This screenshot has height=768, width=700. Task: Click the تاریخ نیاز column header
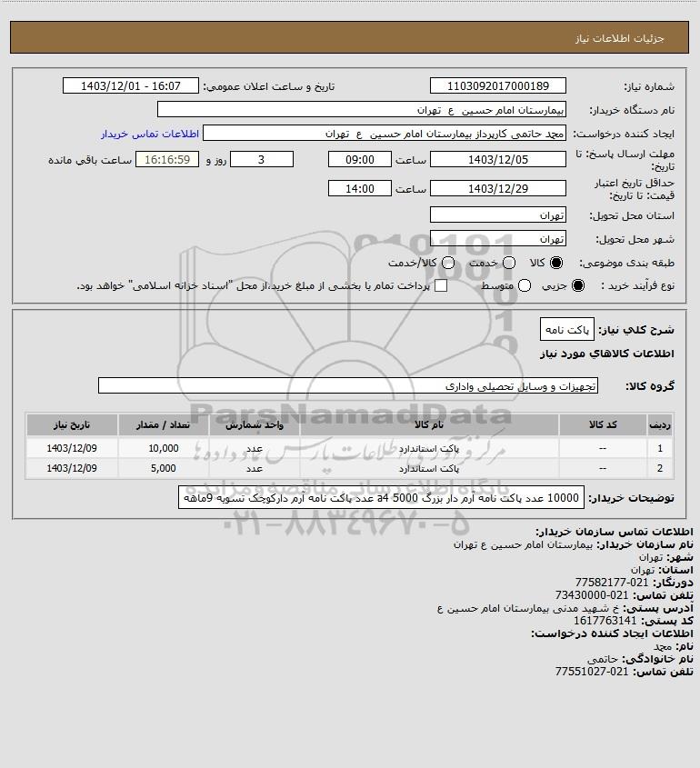pyautogui.click(x=72, y=424)
